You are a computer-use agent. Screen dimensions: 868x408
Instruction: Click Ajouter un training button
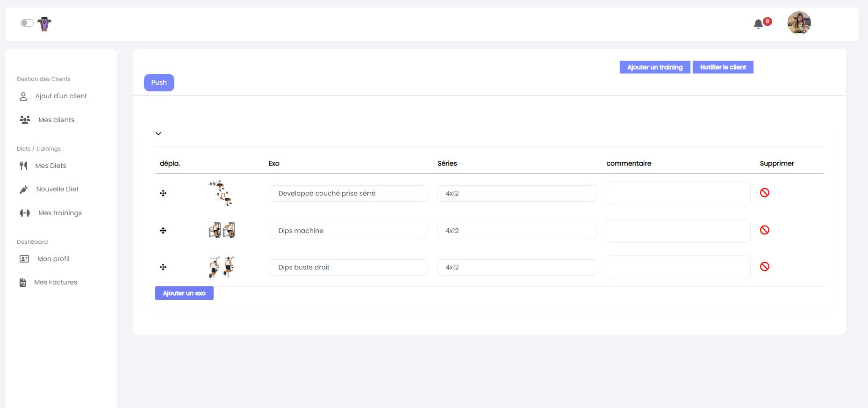pyautogui.click(x=654, y=67)
